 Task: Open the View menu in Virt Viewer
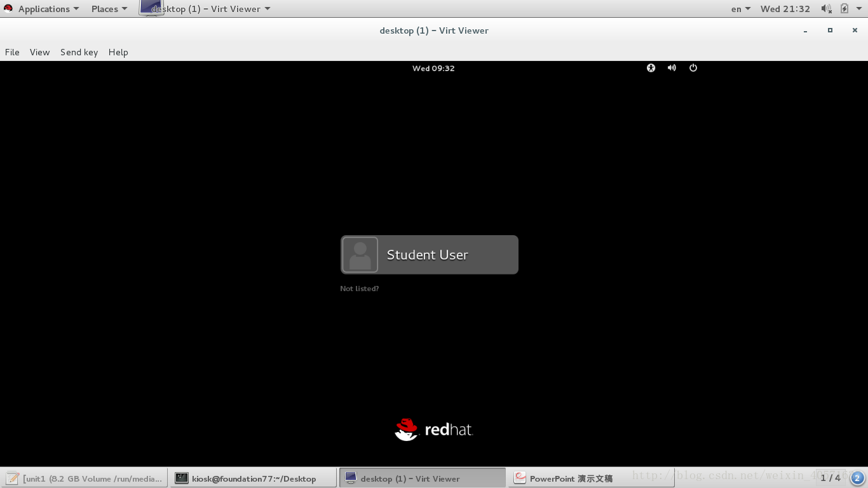coord(39,52)
